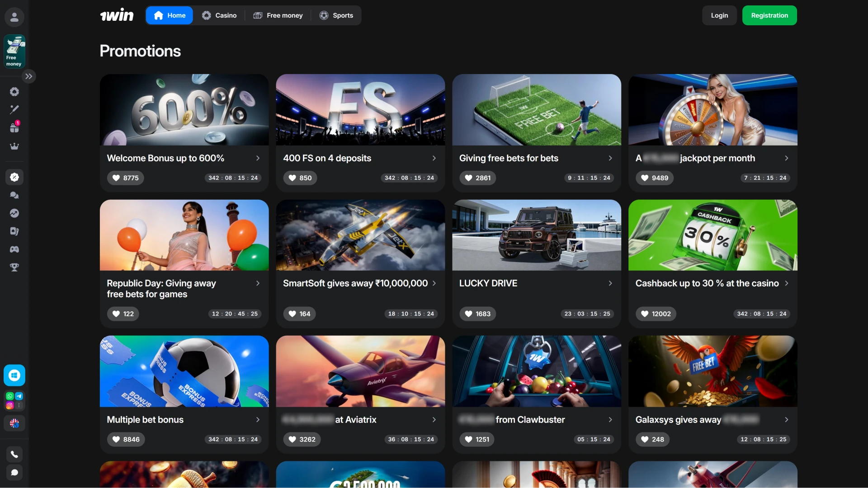The width and height of the screenshot is (868, 488).
Task: Switch to the Casino tab
Action: click(219, 15)
